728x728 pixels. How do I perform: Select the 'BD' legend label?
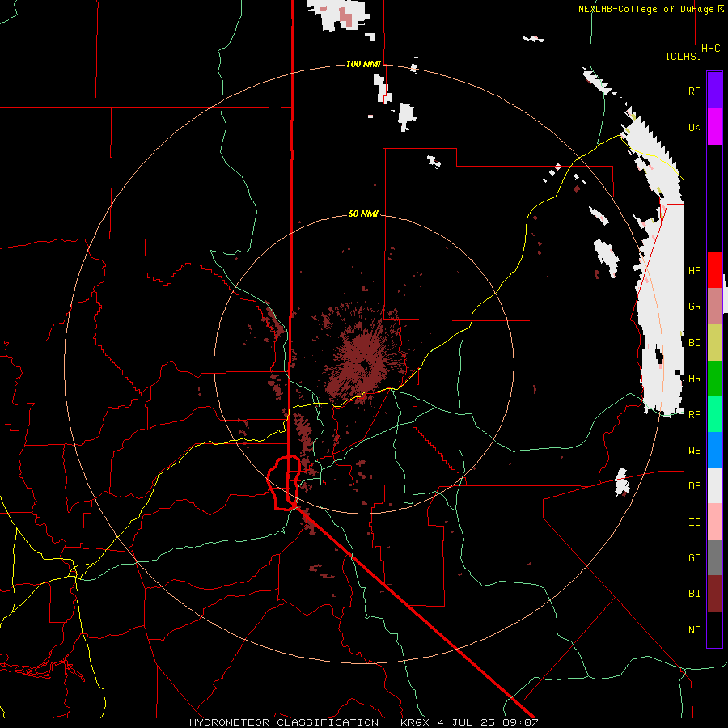pyautogui.click(x=694, y=343)
